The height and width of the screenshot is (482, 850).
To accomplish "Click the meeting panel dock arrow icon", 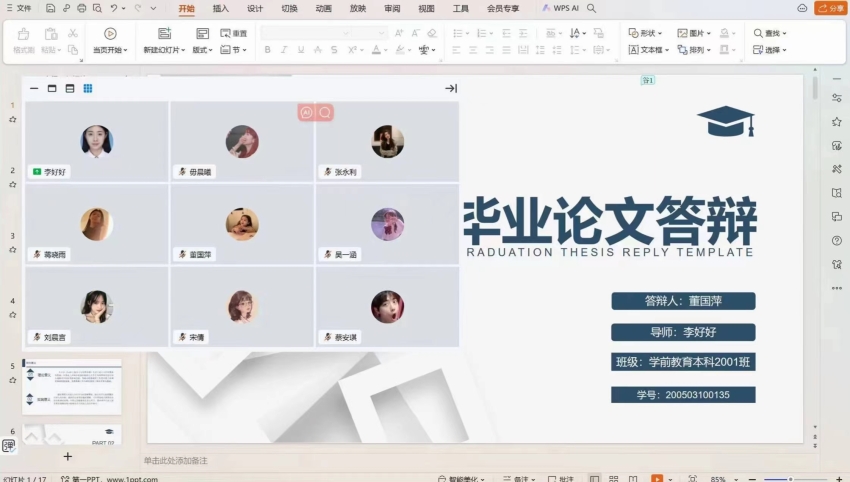I will coord(451,88).
